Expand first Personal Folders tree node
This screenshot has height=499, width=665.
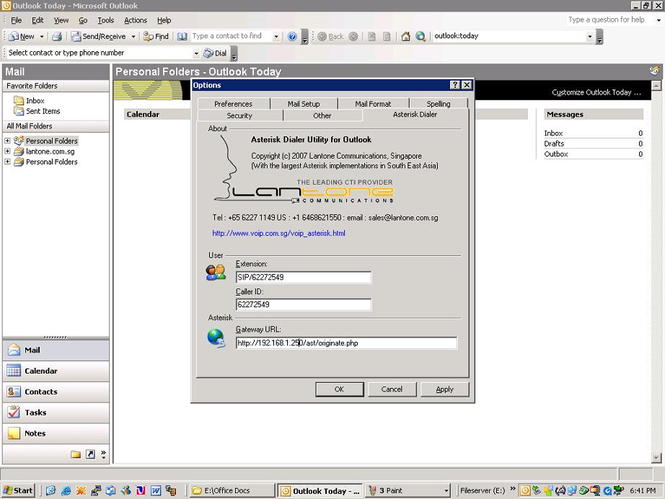click(7, 140)
